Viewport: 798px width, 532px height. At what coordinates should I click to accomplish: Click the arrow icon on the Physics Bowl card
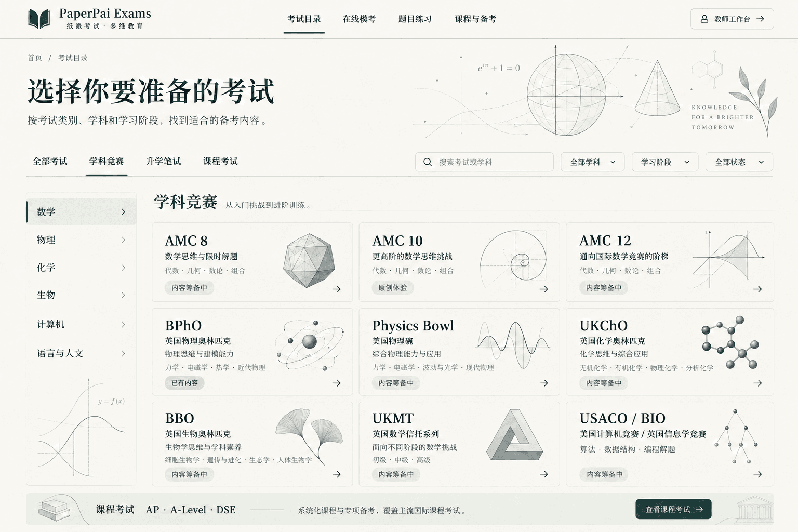point(543,383)
